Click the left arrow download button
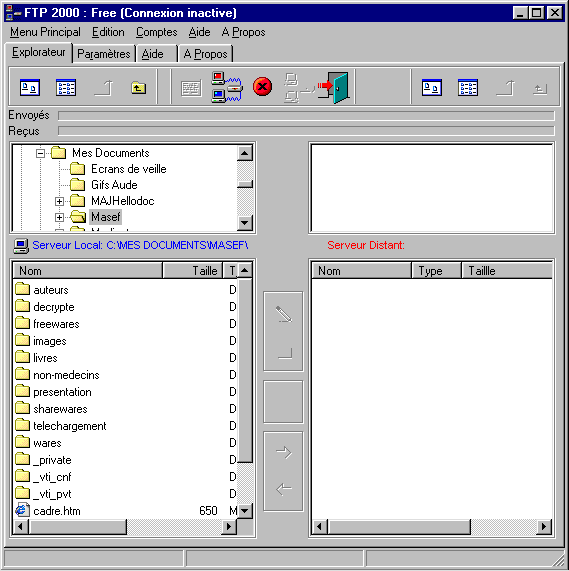Image resolution: width=569 pixels, height=571 pixels. tap(284, 488)
